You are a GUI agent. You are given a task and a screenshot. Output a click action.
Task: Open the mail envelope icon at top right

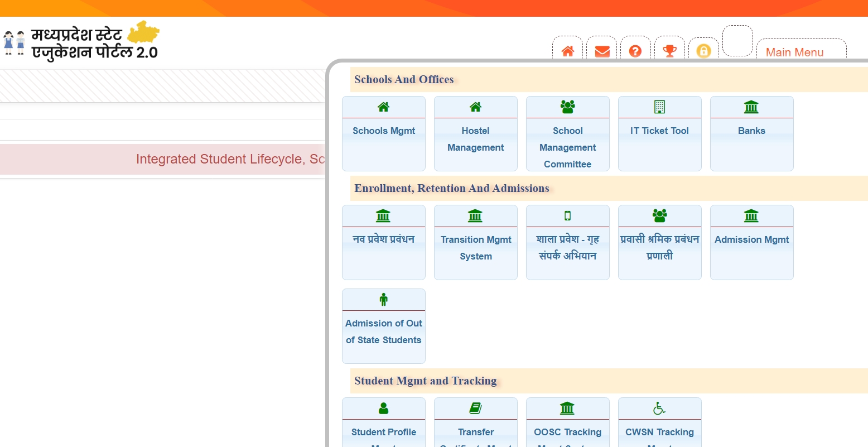pos(601,51)
